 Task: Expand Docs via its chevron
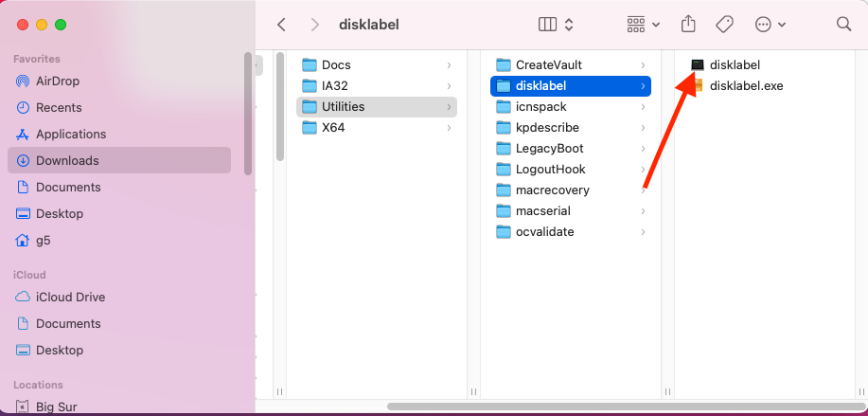point(449,64)
